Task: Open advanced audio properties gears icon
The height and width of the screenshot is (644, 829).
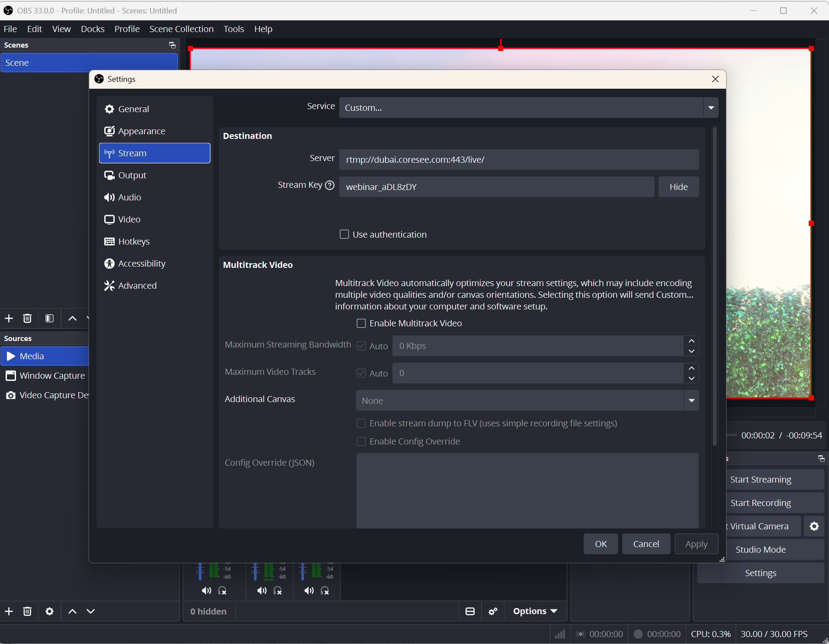Action: [x=493, y=611]
